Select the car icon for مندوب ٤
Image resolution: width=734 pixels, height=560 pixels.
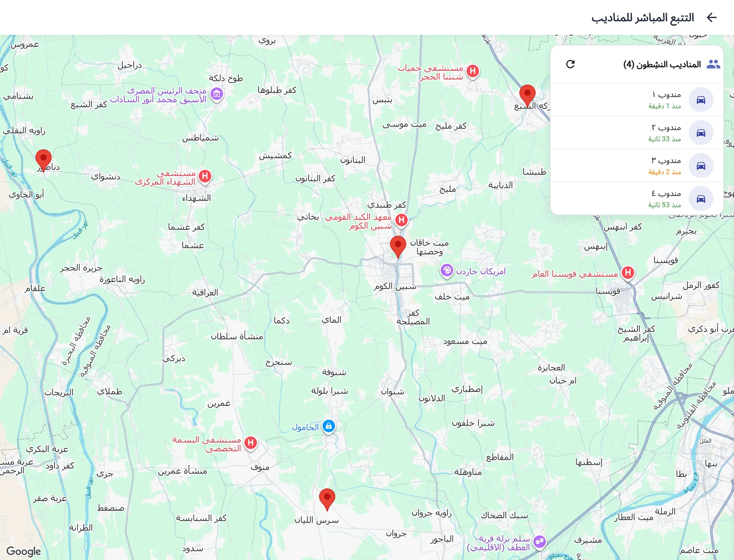(x=701, y=199)
